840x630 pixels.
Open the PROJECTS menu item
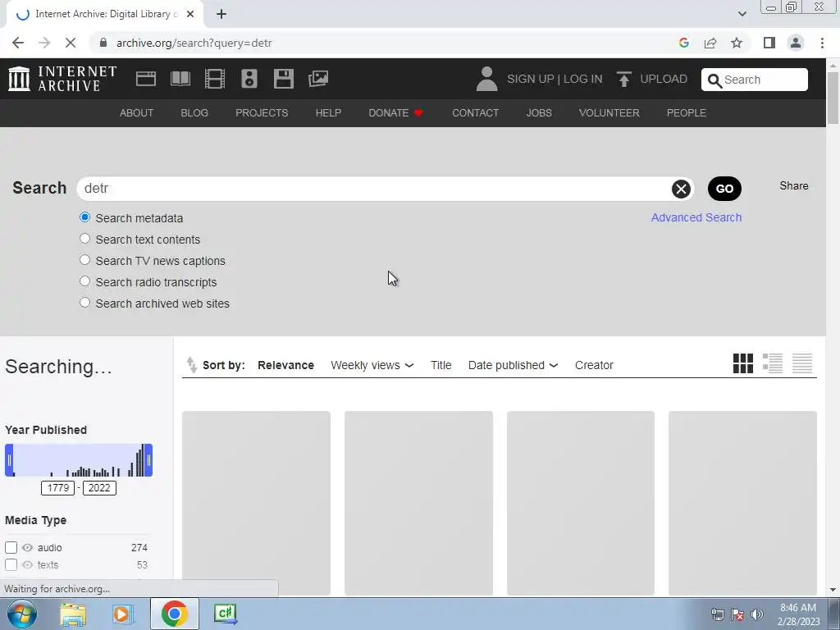coord(262,113)
